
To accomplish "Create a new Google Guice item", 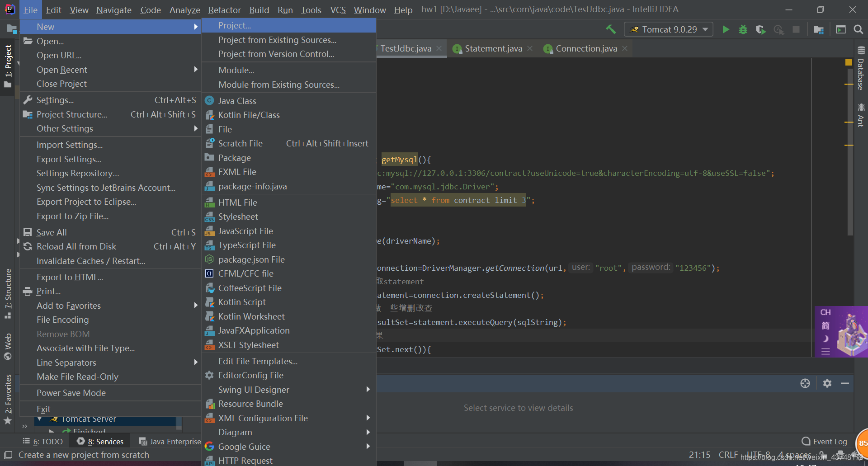I will point(288,447).
